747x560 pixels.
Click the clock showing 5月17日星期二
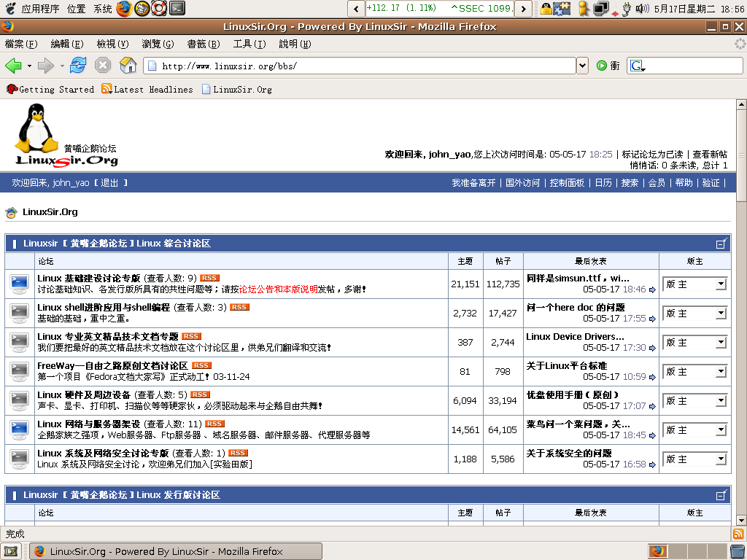(x=699, y=9)
